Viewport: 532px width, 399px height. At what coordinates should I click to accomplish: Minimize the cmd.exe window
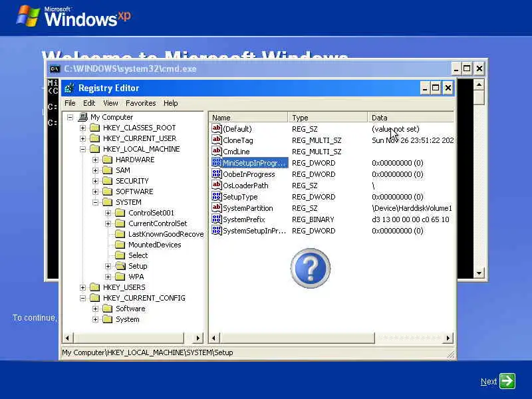[456, 69]
